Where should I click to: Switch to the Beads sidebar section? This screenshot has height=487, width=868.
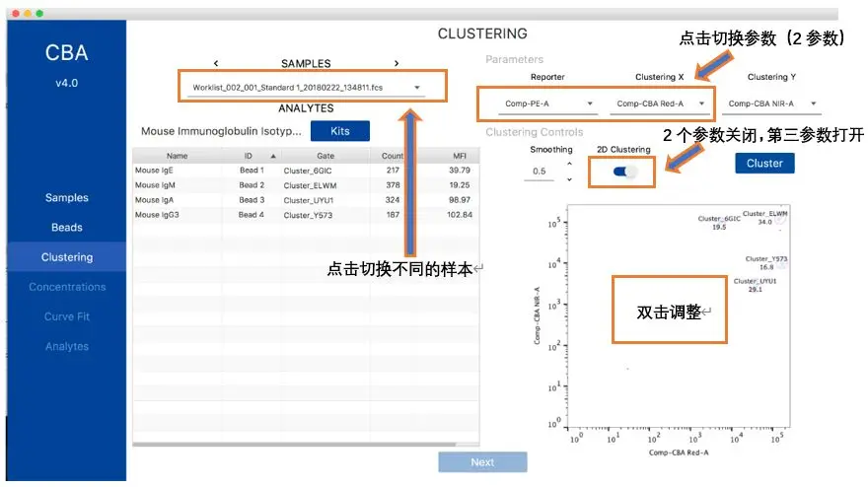click(x=67, y=228)
